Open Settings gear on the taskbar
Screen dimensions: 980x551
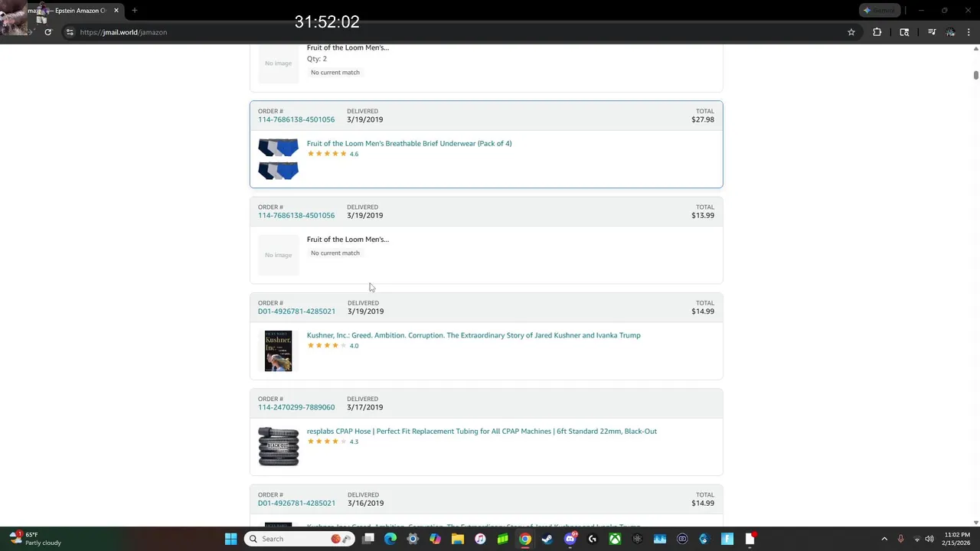click(413, 539)
